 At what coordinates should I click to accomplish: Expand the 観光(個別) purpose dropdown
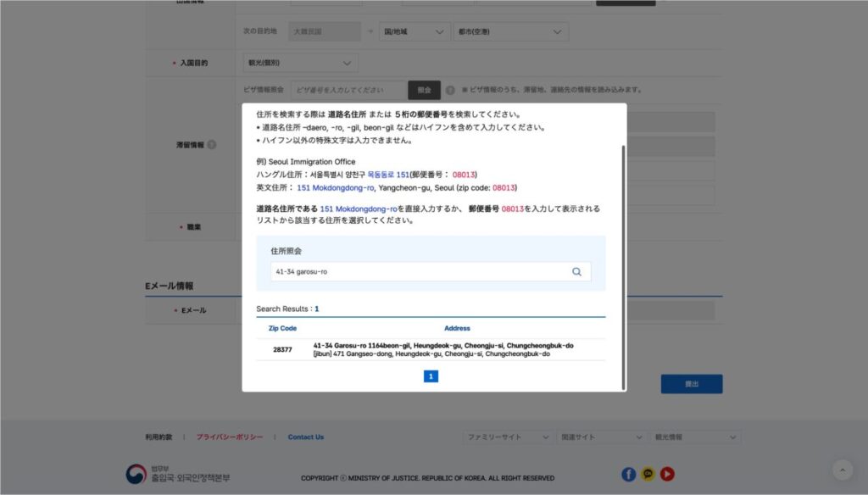click(299, 62)
